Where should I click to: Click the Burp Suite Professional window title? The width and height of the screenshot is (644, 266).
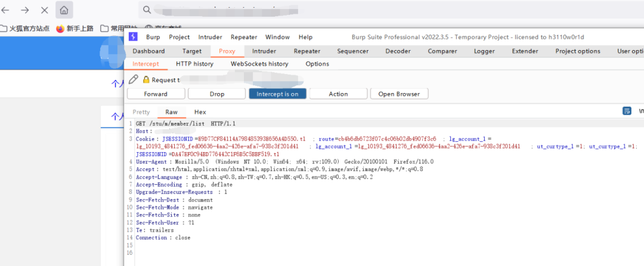468,37
